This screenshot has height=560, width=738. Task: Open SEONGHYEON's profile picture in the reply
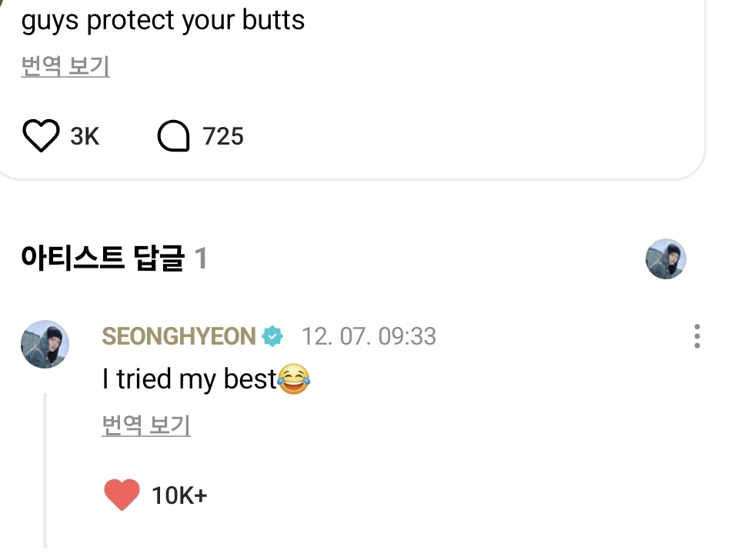44,344
